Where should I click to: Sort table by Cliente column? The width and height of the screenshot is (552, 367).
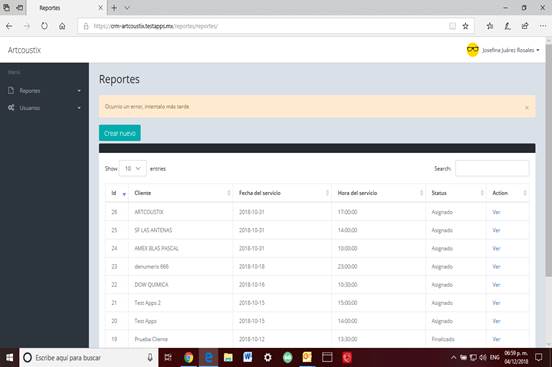[181, 193]
